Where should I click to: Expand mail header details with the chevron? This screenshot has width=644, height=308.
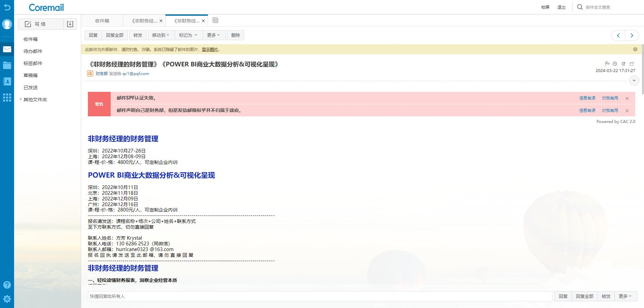tap(634, 80)
